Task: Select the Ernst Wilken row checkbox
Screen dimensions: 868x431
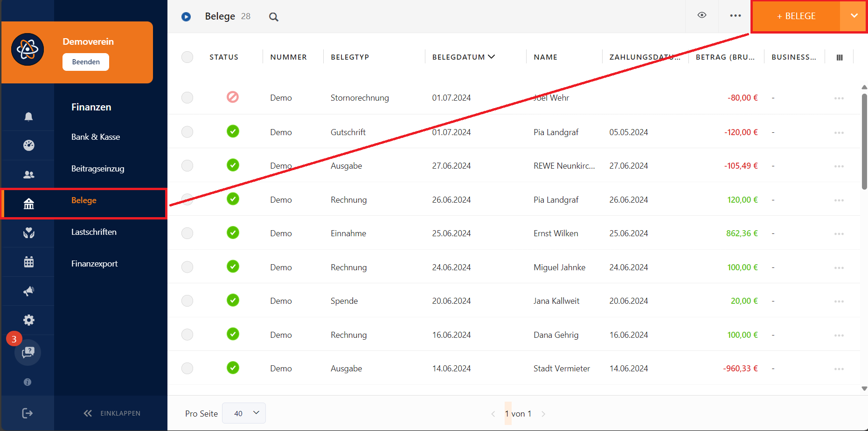Action: (x=187, y=233)
